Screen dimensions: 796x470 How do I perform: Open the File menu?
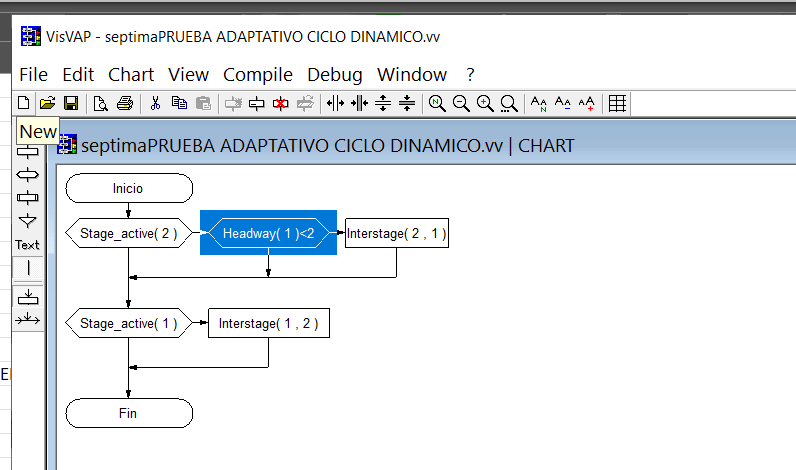[33, 75]
